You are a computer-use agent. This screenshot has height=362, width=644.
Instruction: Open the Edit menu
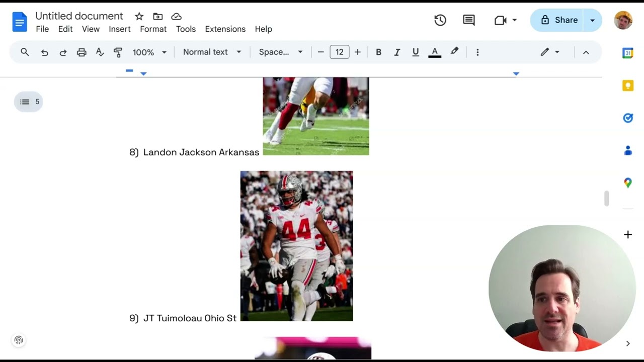65,29
